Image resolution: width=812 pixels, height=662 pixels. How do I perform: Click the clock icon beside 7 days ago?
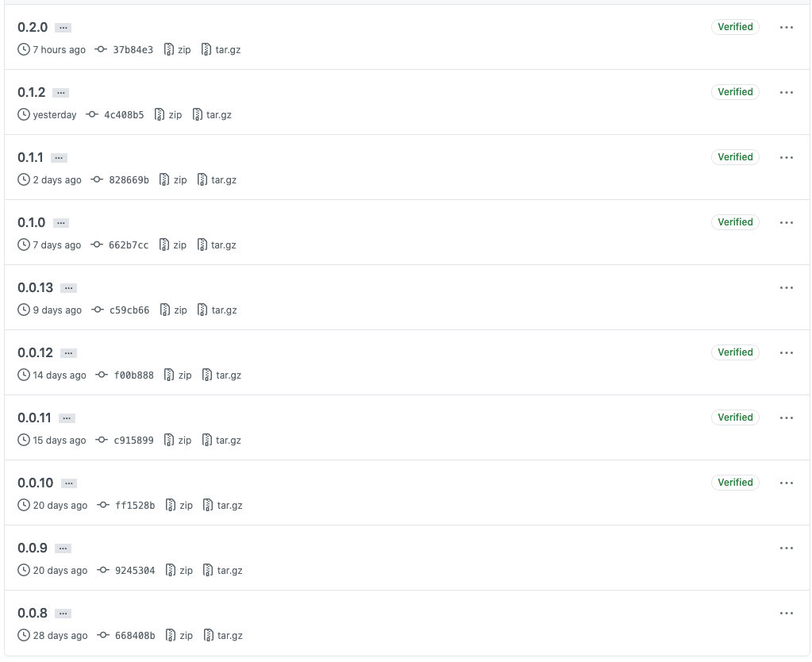coord(23,244)
